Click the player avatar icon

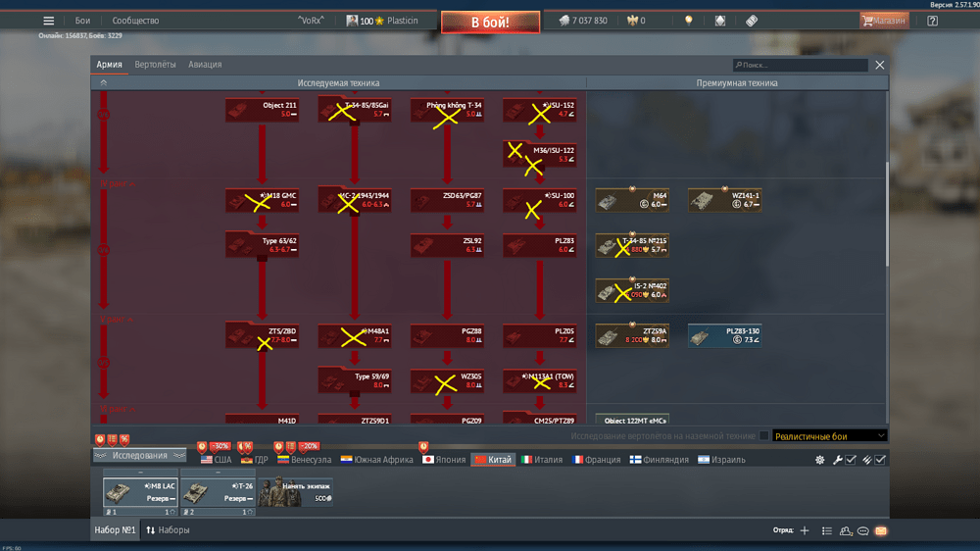click(x=352, y=21)
